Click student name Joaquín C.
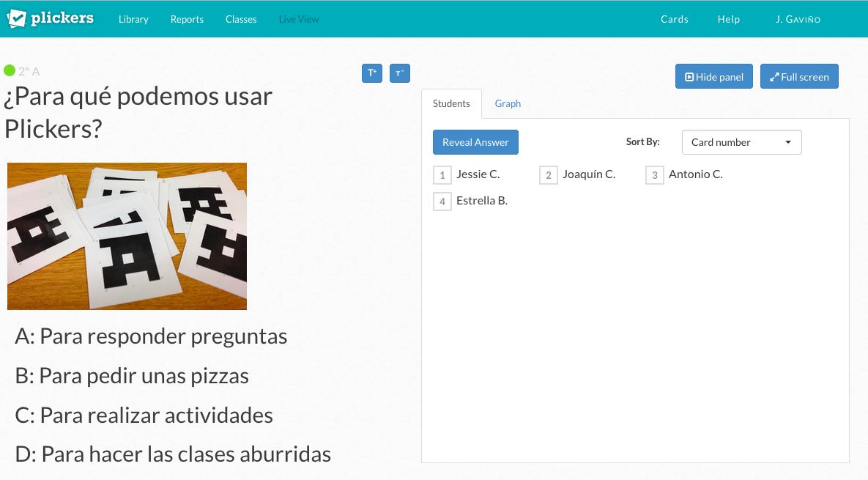The width and height of the screenshot is (868, 480). 589,174
